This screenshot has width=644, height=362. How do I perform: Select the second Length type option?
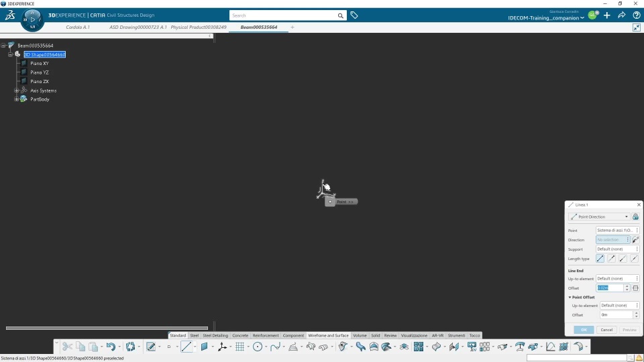click(612, 259)
